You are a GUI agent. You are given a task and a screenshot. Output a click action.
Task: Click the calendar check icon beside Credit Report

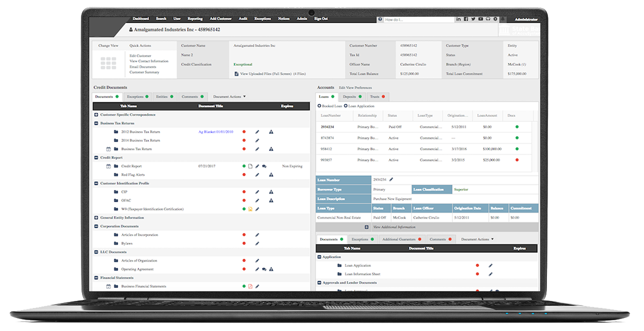tap(108, 167)
